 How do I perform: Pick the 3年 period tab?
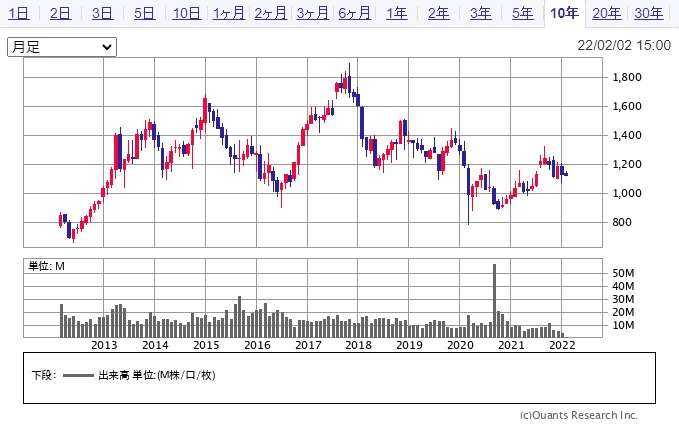coord(481,13)
